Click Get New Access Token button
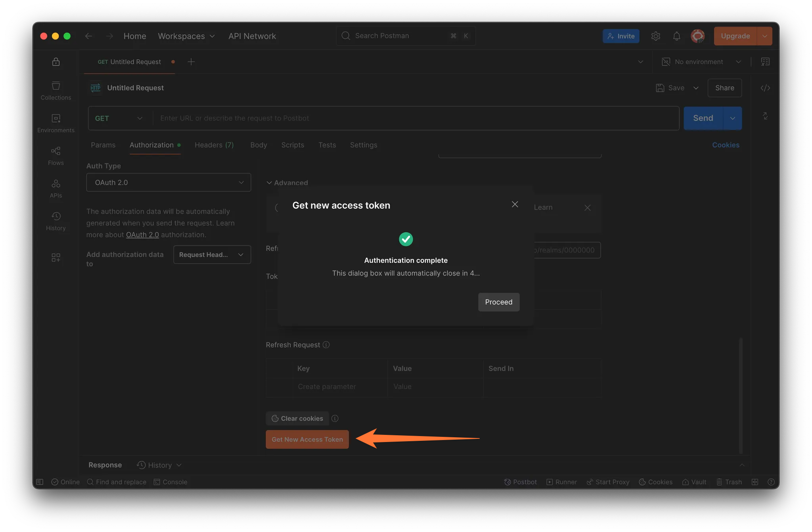The image size is (812, 532). [307, 439]
